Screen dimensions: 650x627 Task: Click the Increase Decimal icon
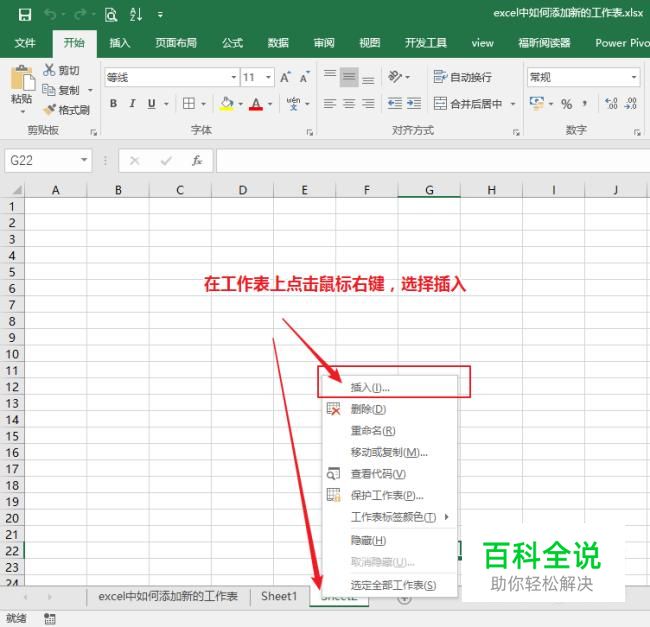[611, 103]
